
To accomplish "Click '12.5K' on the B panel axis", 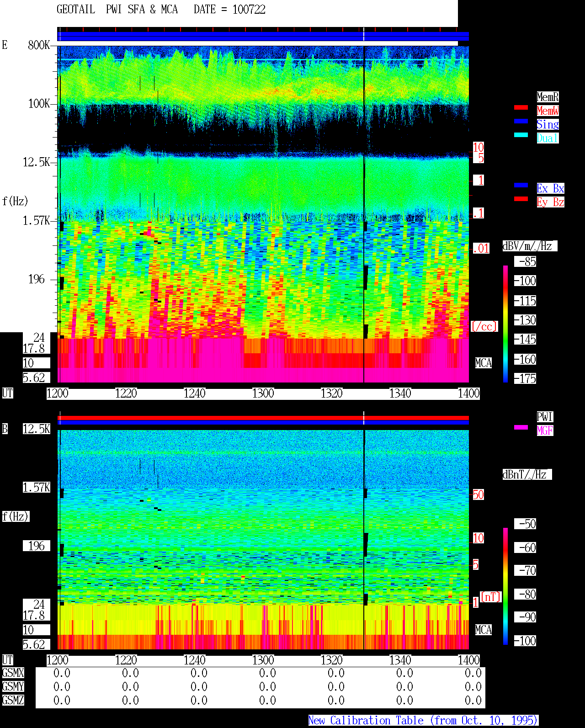I will pos(37,429).
